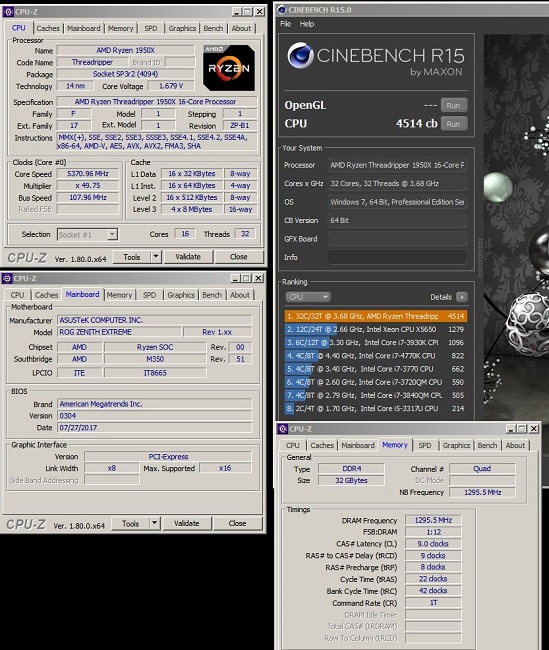Open the CPU ranking filter dropdown

coord(308,297)
